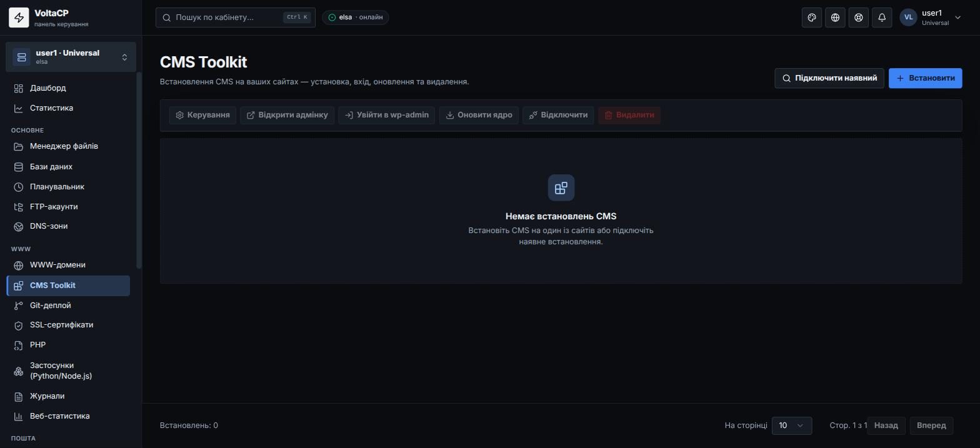This screenshot has width=980, height=448.
Task: Click the CMS Toolkit page title
Action: (x=204, y=62)
